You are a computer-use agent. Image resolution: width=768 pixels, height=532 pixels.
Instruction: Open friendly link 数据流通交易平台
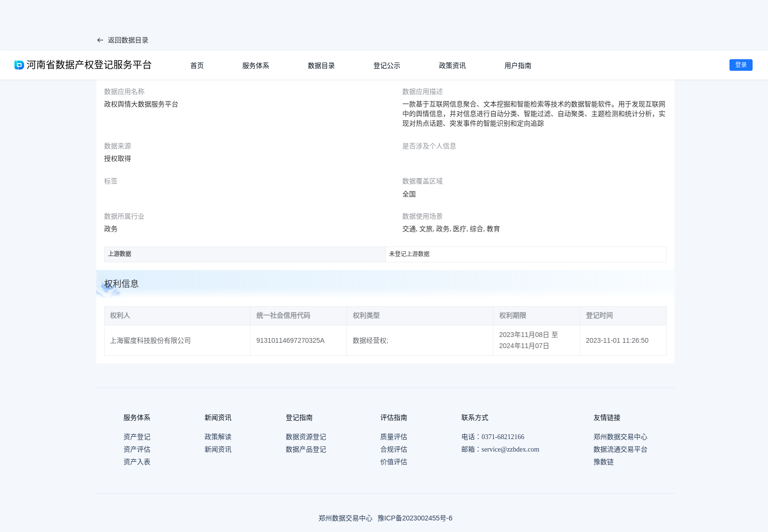click(621, 449)
